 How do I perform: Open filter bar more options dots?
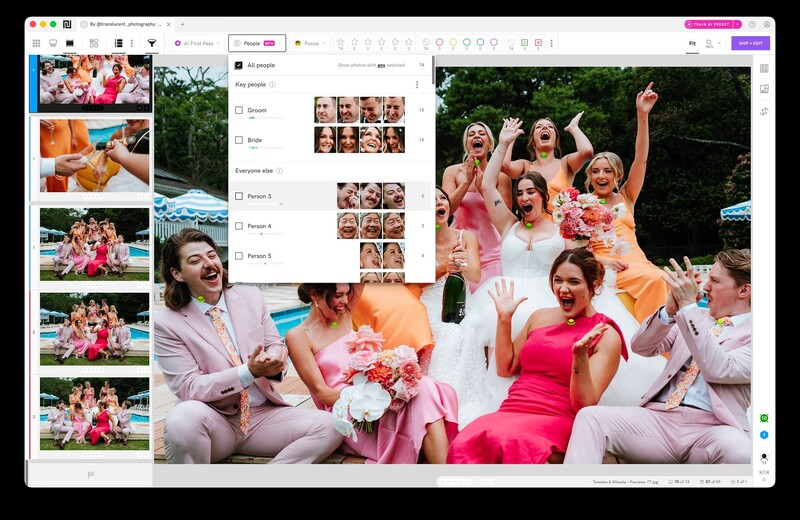tap(552, 43)
